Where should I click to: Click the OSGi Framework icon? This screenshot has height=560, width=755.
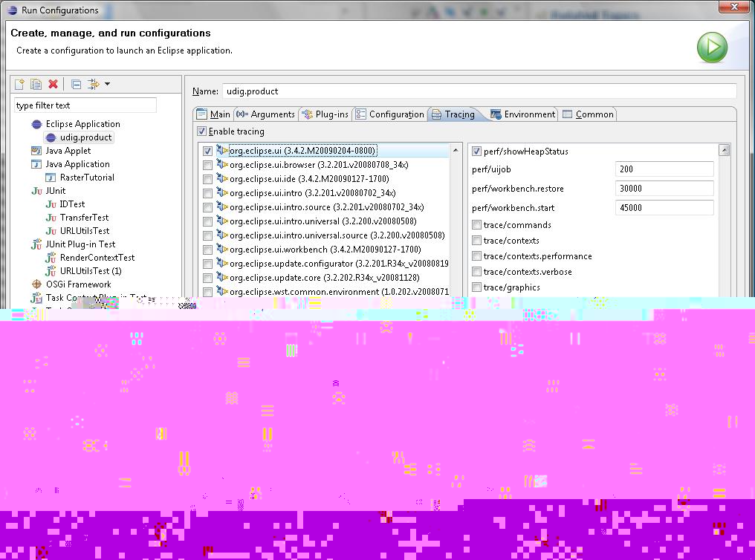coord(36,284)
